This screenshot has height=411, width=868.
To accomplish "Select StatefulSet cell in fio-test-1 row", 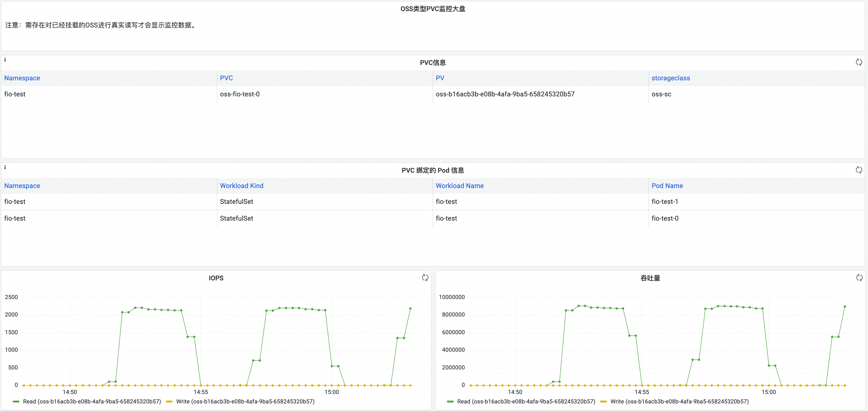I will click(325, 202).
